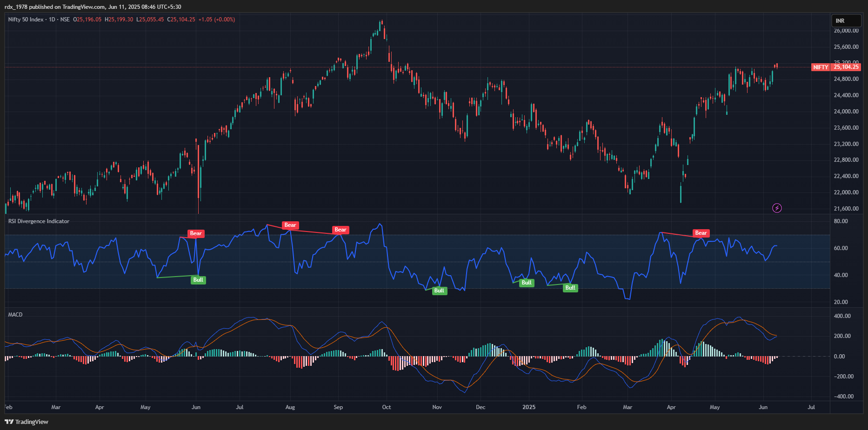Click the change value +1.05 (+0.00%)
Viewport: 868px width, 430px height.
point(217,20)
